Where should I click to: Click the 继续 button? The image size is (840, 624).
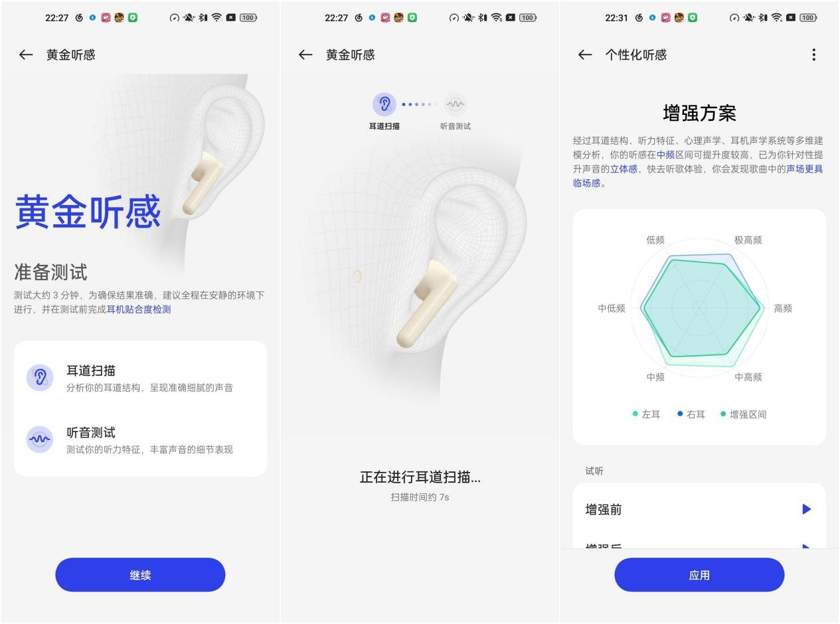pyautogui.click(x=140, y=575)
